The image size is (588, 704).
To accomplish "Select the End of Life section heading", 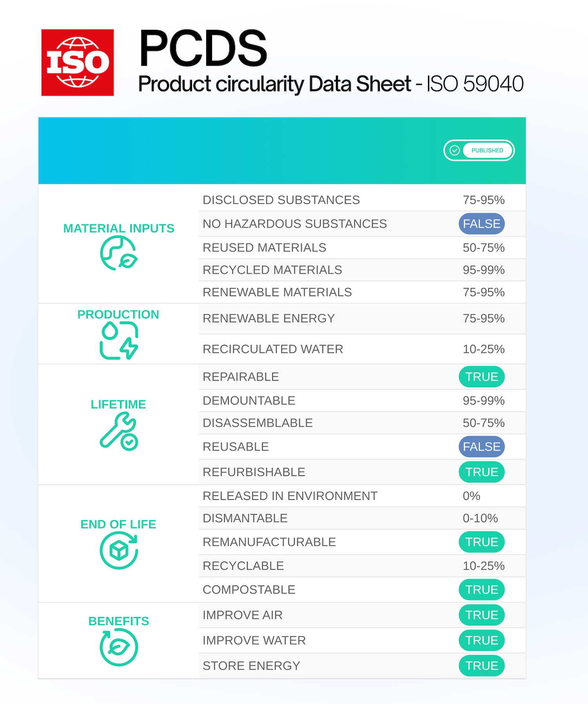I will click(x=118, y=524).
